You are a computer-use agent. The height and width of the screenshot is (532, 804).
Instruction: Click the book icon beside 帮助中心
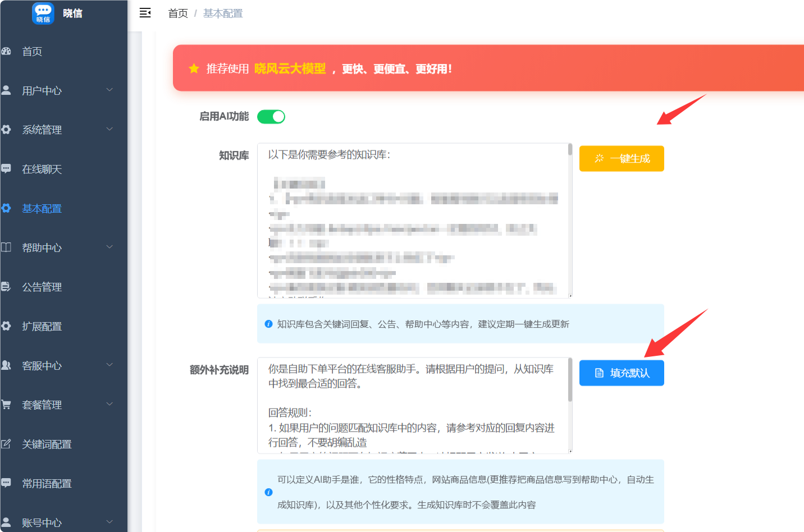pos(6,247)
